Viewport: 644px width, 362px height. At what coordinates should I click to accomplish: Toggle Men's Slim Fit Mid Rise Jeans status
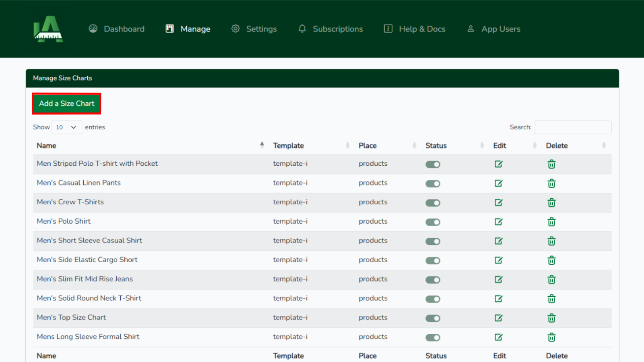433,280
